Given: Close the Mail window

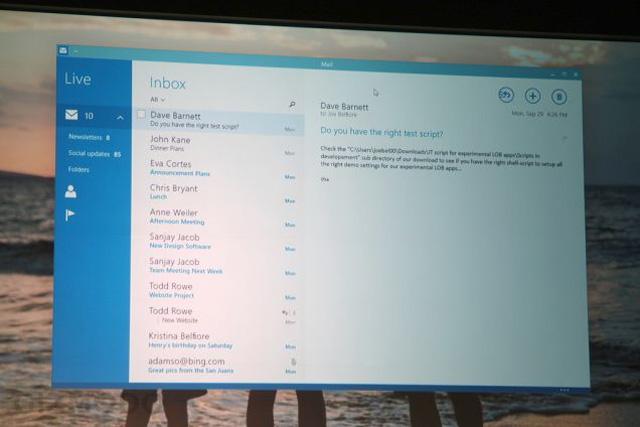Looking at the screenshot, I should (x=576, y=75).
